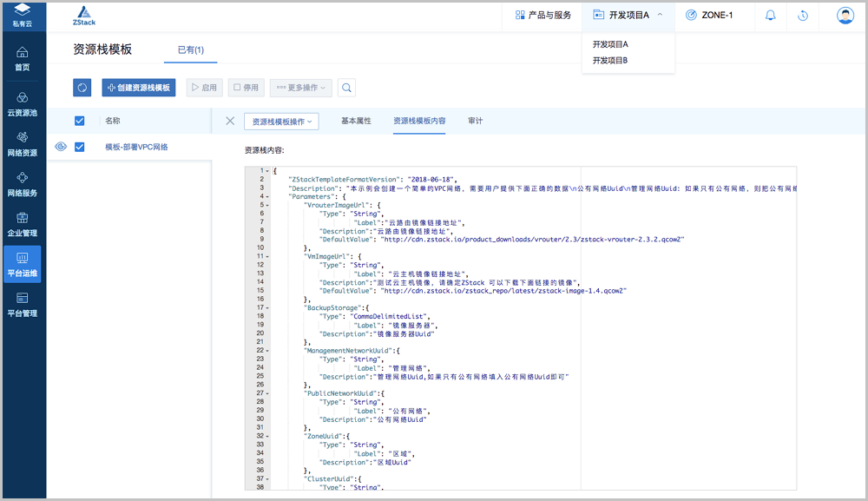Expand the 资源栈模板操作 dropdown
Viewport: 868px width, 501px height.
(281, 122)
